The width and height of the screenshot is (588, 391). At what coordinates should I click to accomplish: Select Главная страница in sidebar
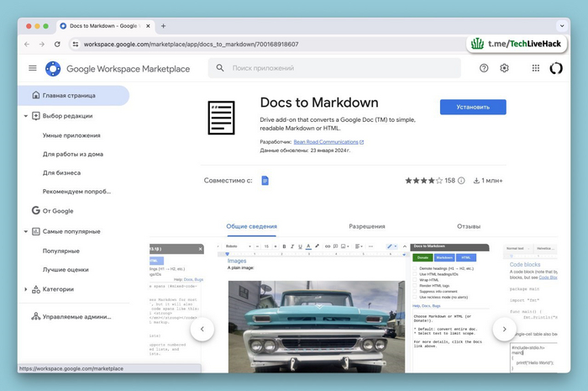point(71,95)
